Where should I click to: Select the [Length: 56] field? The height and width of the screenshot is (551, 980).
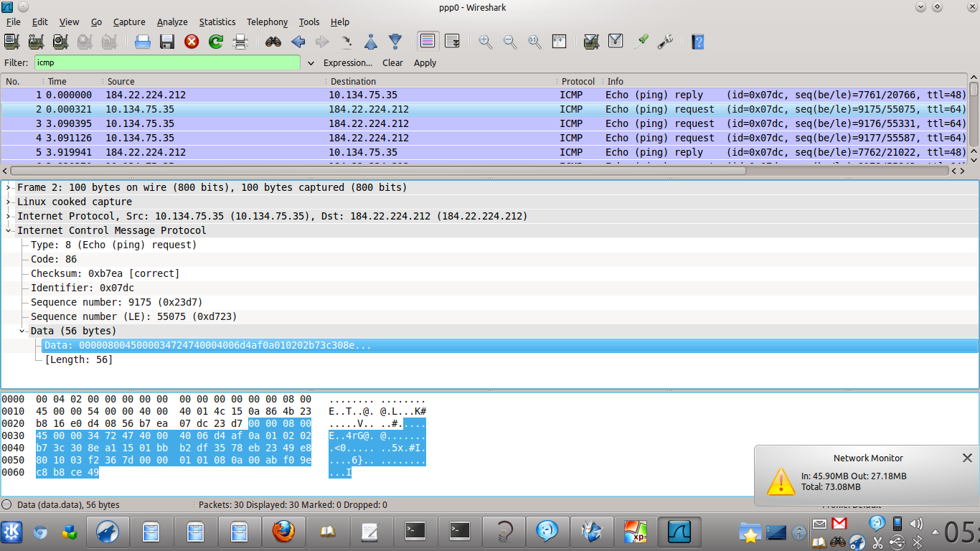[x=78, y=359]
